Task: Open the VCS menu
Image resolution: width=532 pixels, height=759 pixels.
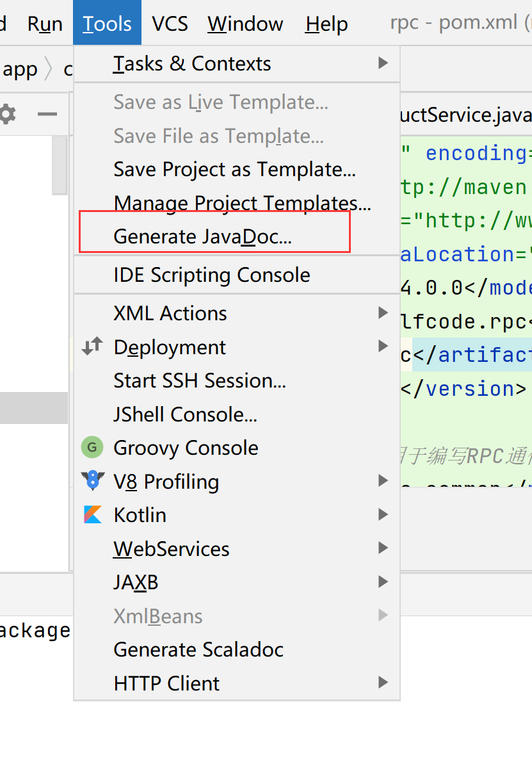Action: point(170,24)
